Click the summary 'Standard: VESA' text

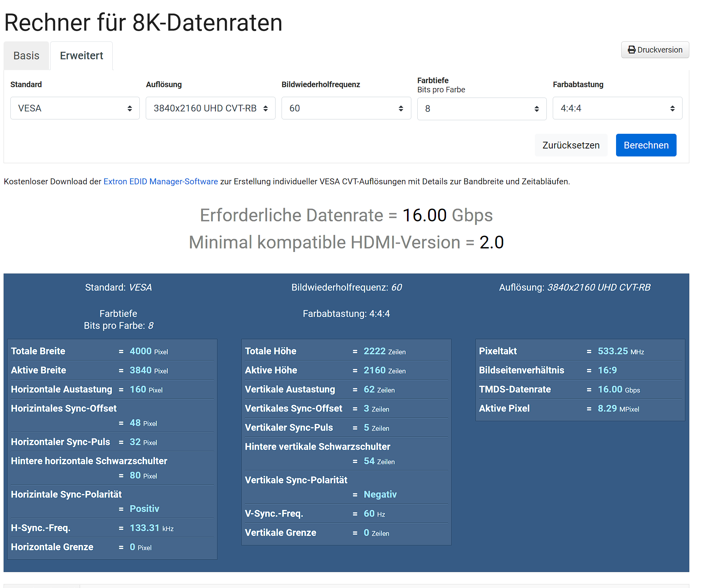click(118, 287)
